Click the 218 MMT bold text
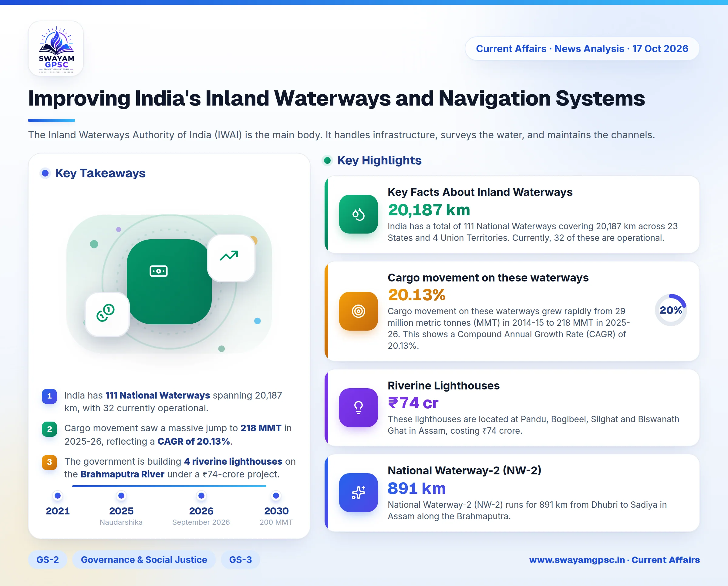Viewport: 728px width, 586px height. coord(261,428)
